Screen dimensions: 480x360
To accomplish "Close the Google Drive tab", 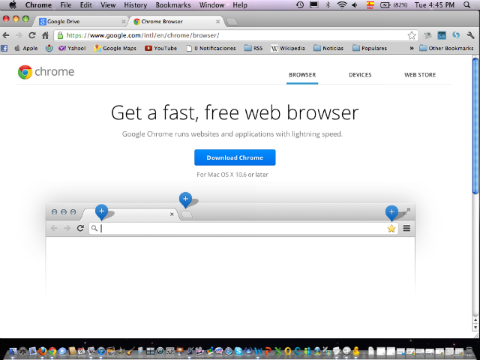I will (123, 21).
